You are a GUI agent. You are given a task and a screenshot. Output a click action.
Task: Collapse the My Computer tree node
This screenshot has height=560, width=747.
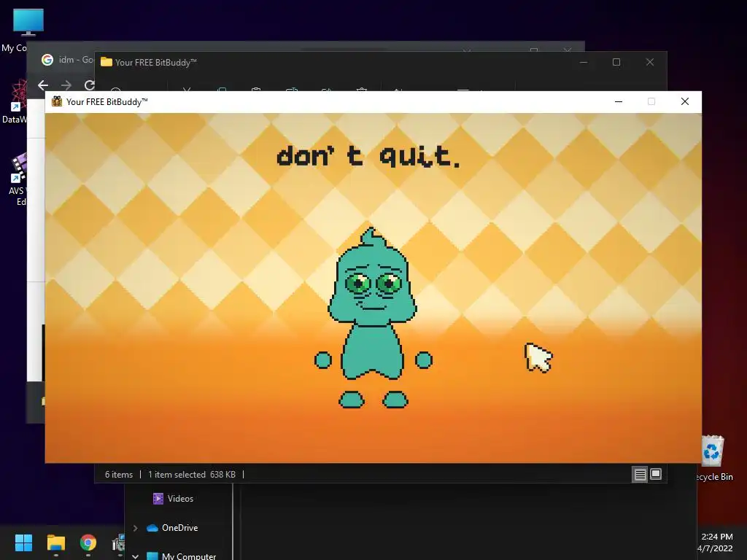[135, 556]
